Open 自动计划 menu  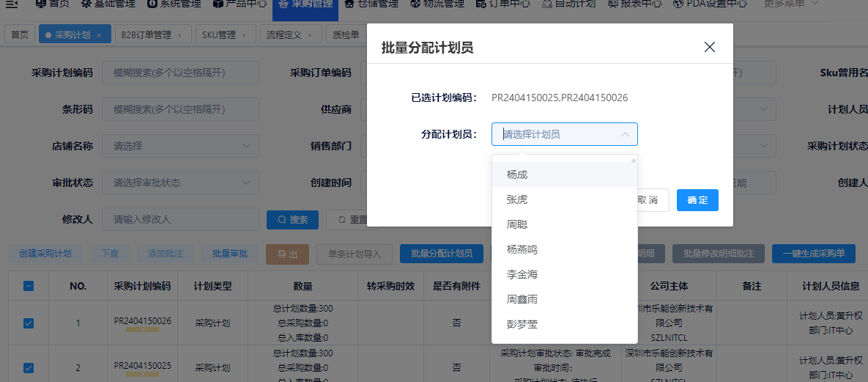[x=568, y=4]
